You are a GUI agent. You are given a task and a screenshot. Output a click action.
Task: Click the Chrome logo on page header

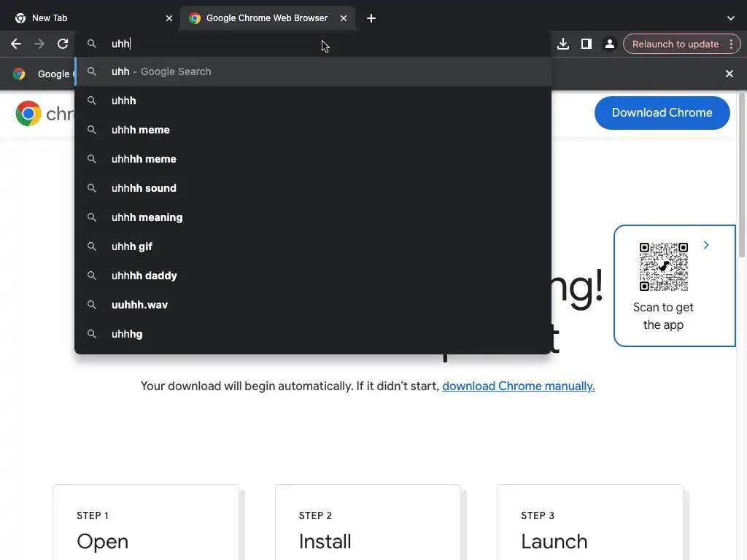[28, 113]
